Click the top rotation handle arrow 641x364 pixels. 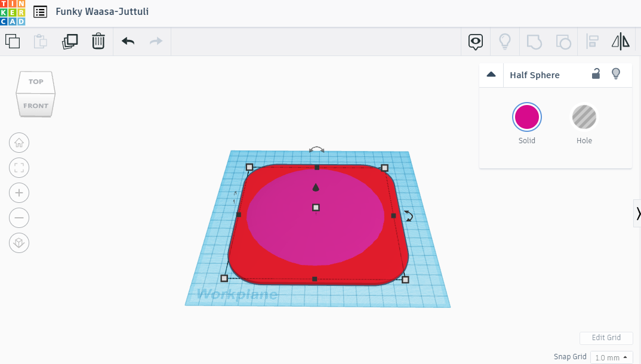(x=317, y=150)
